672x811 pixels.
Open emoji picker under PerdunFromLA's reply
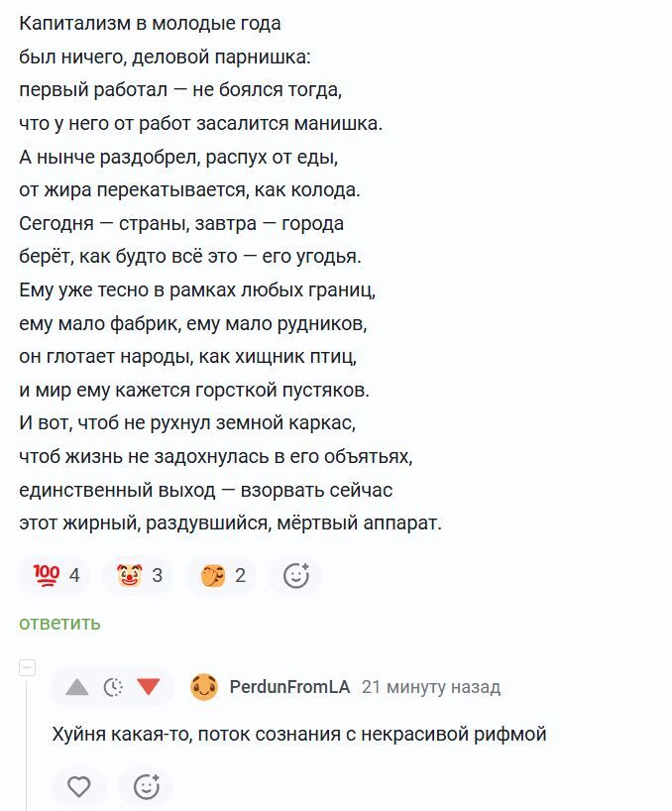[147, 786]
